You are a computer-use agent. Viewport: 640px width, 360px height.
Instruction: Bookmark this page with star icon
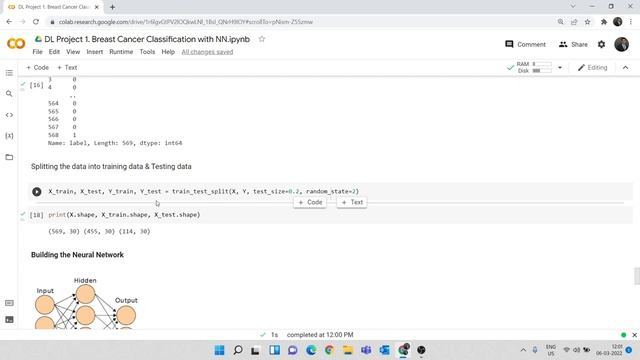pos(587,22)
